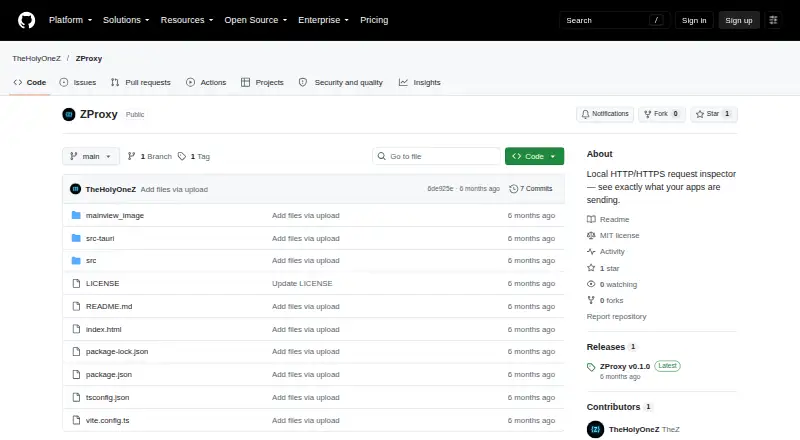Open the mainview_image folder icon

[x=76, y=215]
